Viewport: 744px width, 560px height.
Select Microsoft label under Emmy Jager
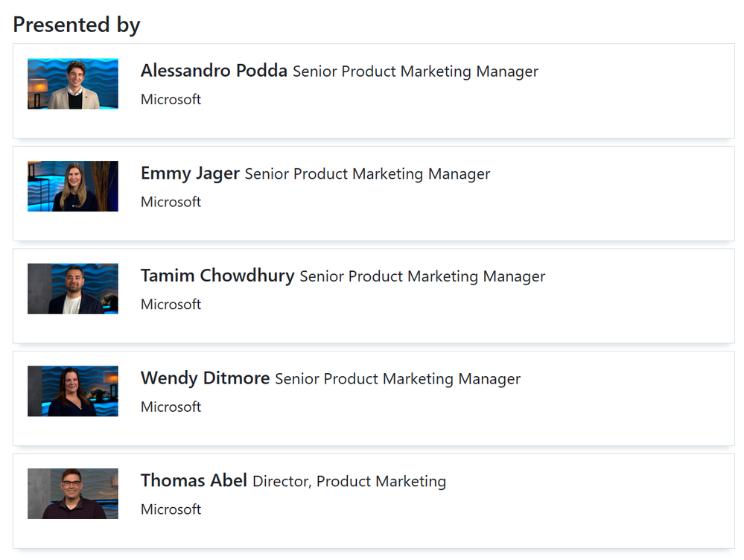pyautogui.click(x=171, y=202)
